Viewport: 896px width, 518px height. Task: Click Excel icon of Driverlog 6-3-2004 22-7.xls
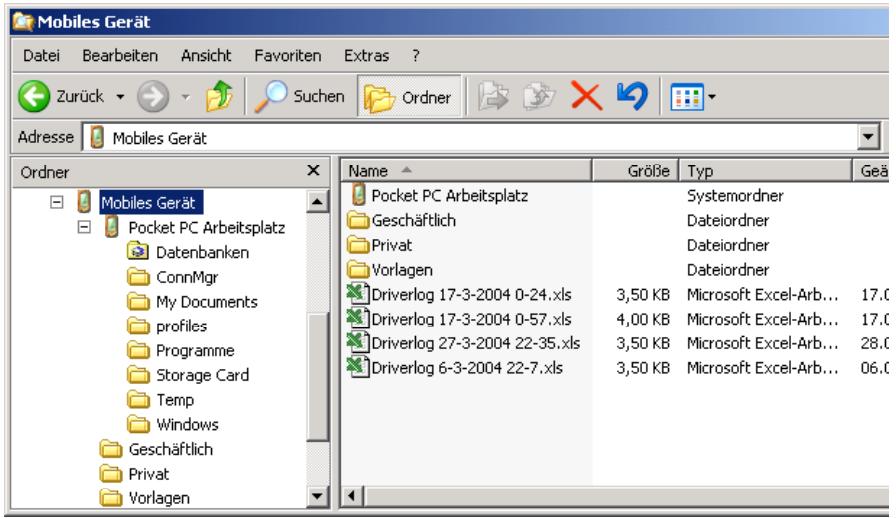[358, 366]
